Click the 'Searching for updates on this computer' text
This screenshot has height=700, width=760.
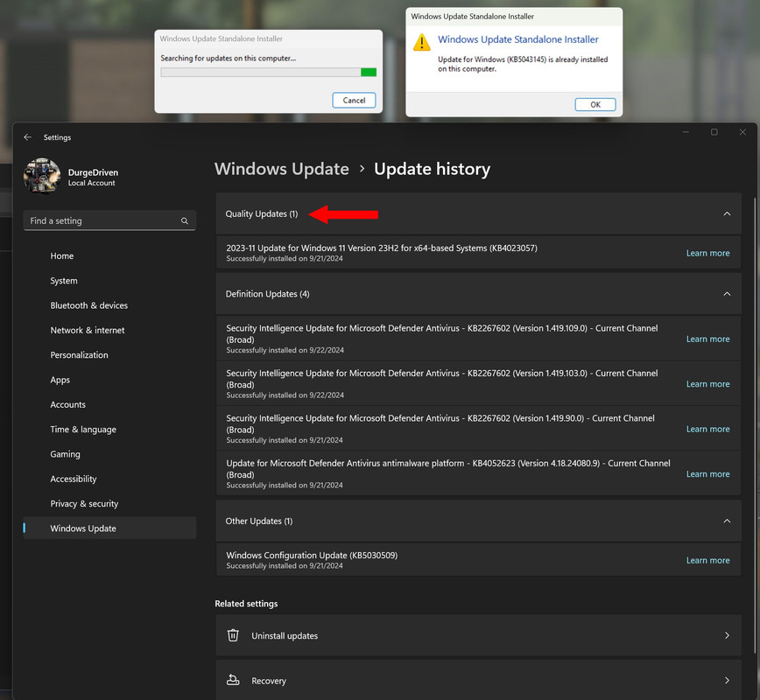(x=229, y=58)
